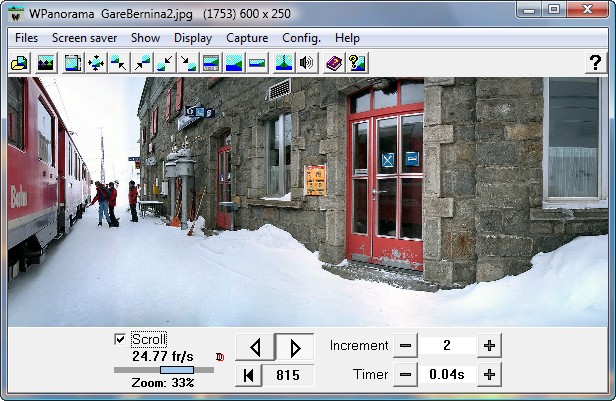Click the speaker sound icon
Viewport: 616px width, 401px height.
307,63
